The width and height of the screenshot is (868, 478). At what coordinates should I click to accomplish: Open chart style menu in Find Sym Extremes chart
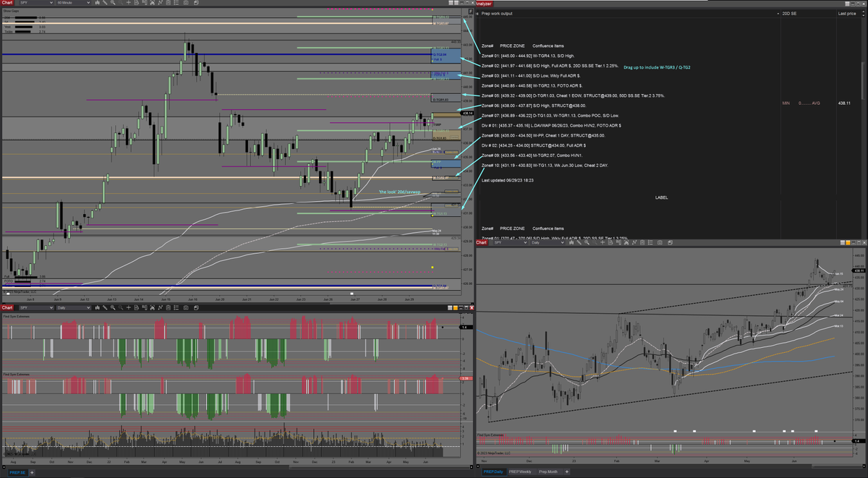97,307
